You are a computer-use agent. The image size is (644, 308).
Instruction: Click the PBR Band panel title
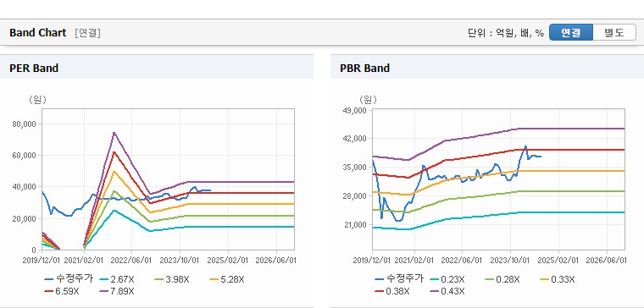[x=364, y=68]
